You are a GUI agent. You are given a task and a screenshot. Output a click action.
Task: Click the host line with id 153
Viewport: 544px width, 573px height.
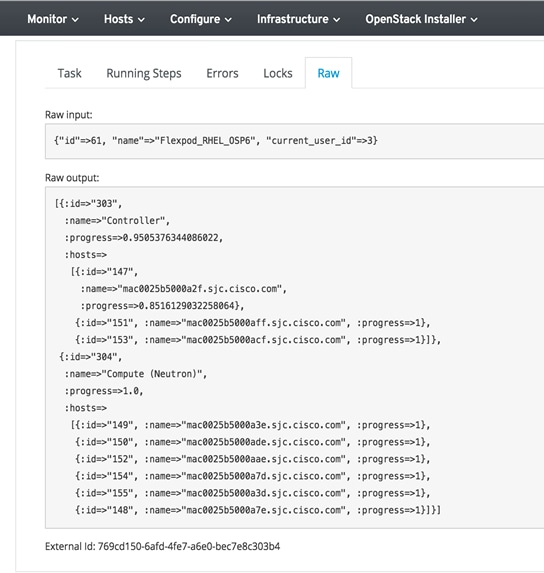258,340
